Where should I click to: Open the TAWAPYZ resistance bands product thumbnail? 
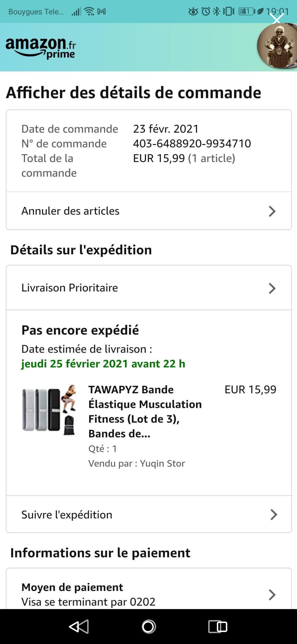point(49,410)
